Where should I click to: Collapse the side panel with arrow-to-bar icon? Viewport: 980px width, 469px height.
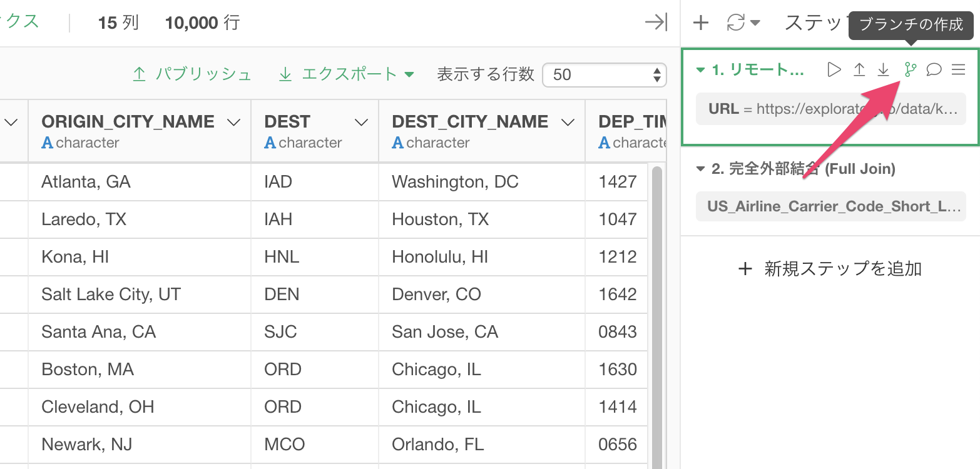[x=656, y=23]
